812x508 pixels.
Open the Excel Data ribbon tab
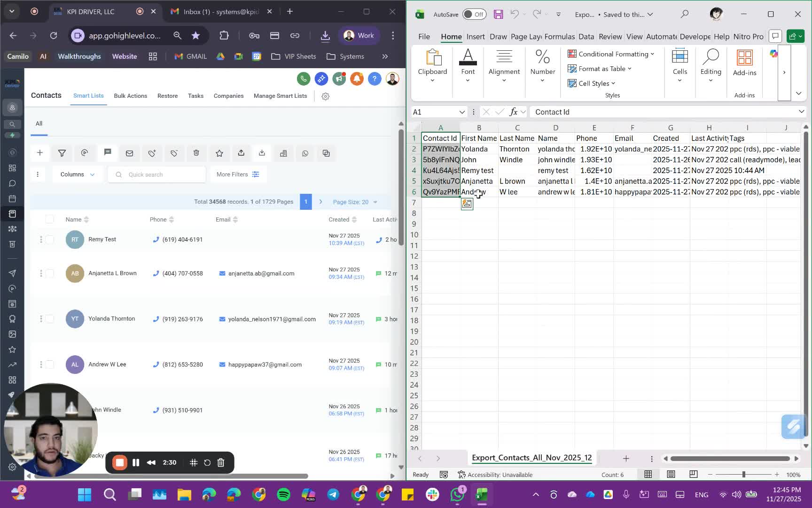pos(586,36)
